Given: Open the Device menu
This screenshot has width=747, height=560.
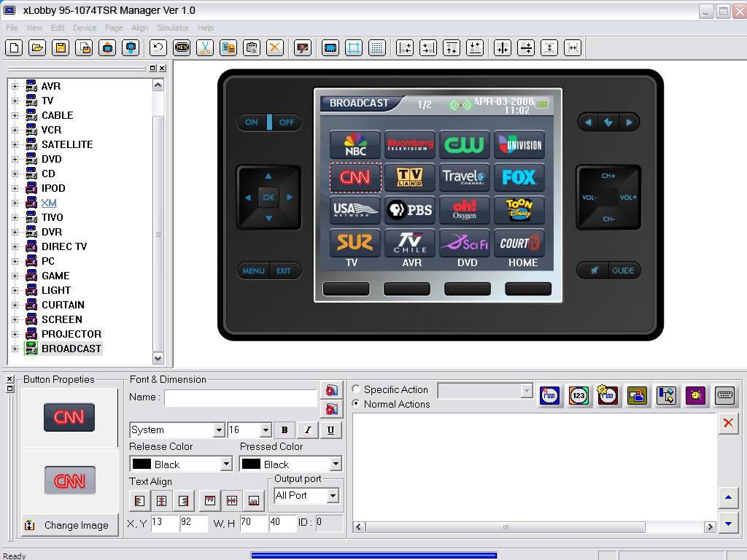Looking at the screenshot, I should (85, 28).
